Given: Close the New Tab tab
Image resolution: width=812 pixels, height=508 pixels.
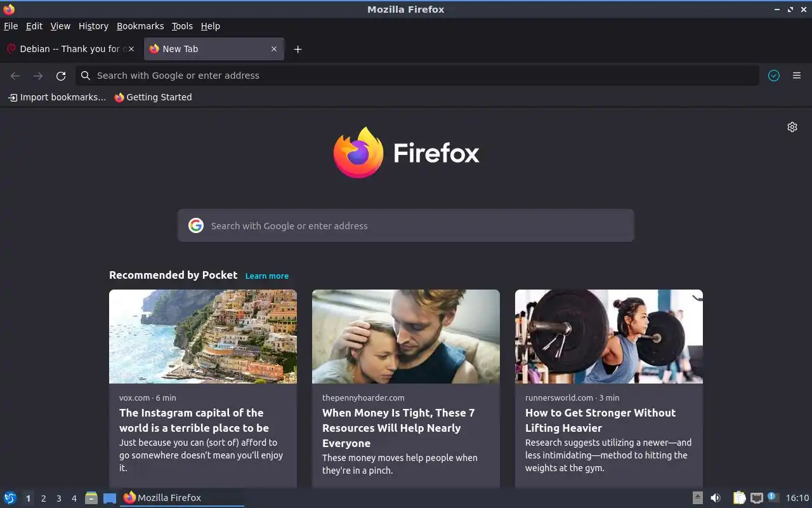Looking at the screenshot, I should (274, 49).
